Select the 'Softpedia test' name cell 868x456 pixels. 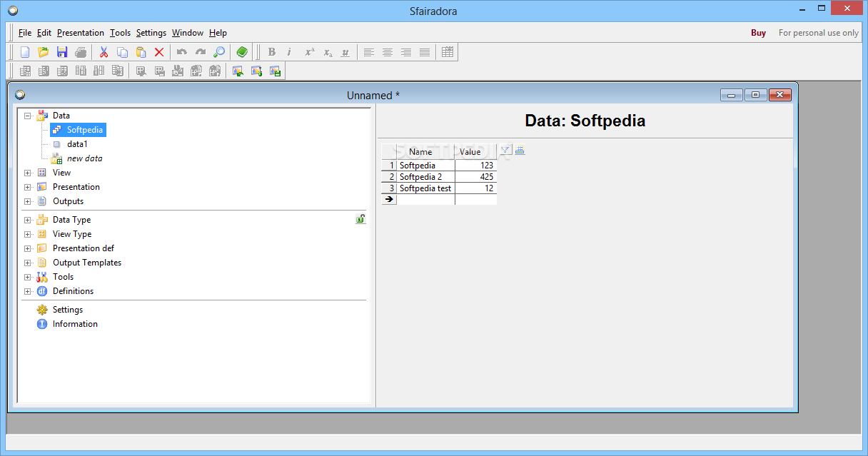coord(426,188)
